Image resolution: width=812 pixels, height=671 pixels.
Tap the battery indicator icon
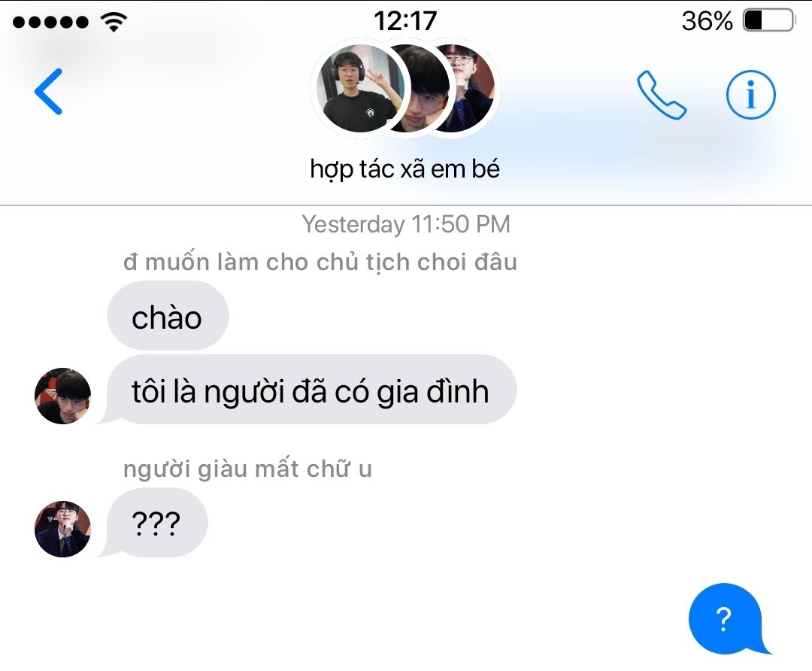(x=769, y=21)
